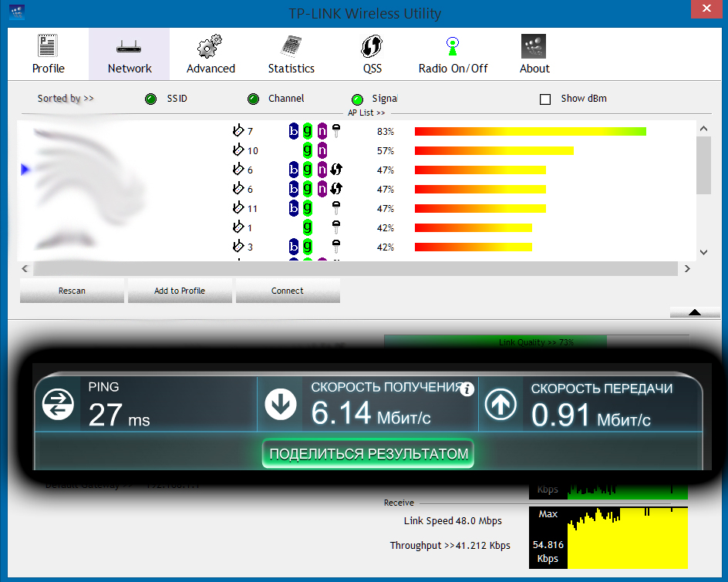
Task: Open the About section
Action: 534,54
